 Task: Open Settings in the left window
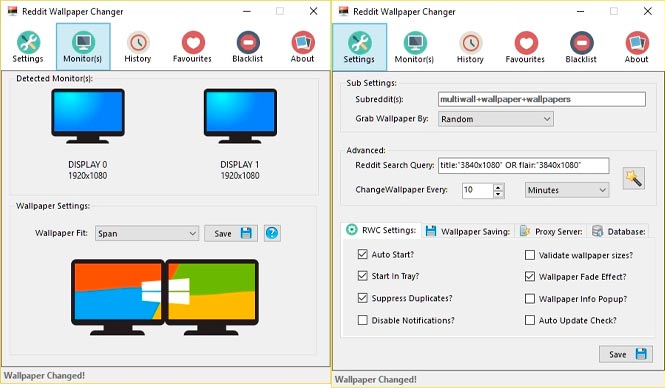(28, 47)
